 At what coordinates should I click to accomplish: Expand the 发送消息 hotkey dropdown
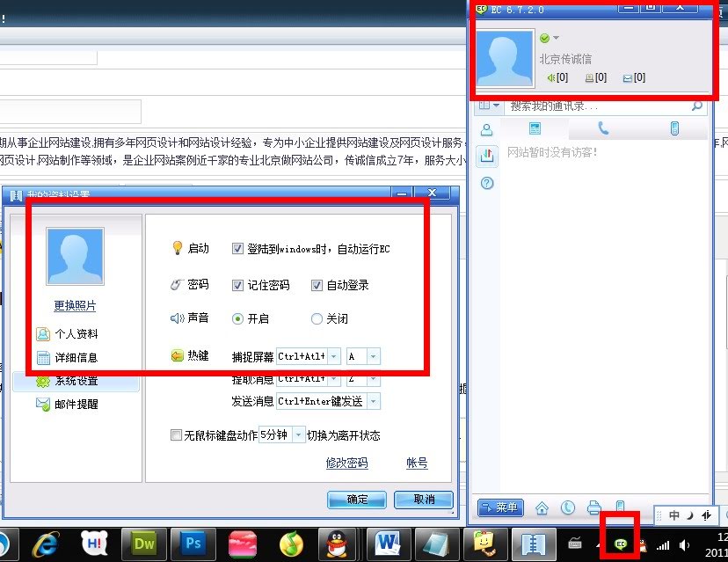click(373, 402)
